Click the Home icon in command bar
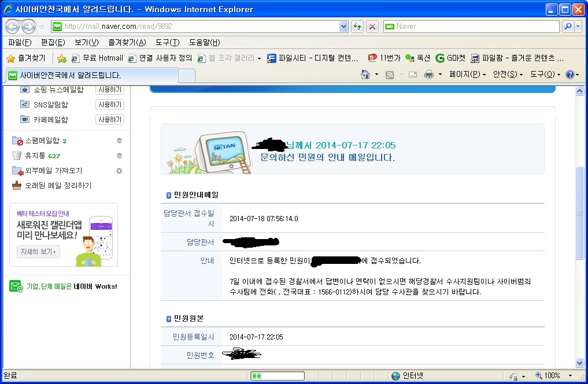The width and height of the screenshot is (588, 384). (365, 74)
